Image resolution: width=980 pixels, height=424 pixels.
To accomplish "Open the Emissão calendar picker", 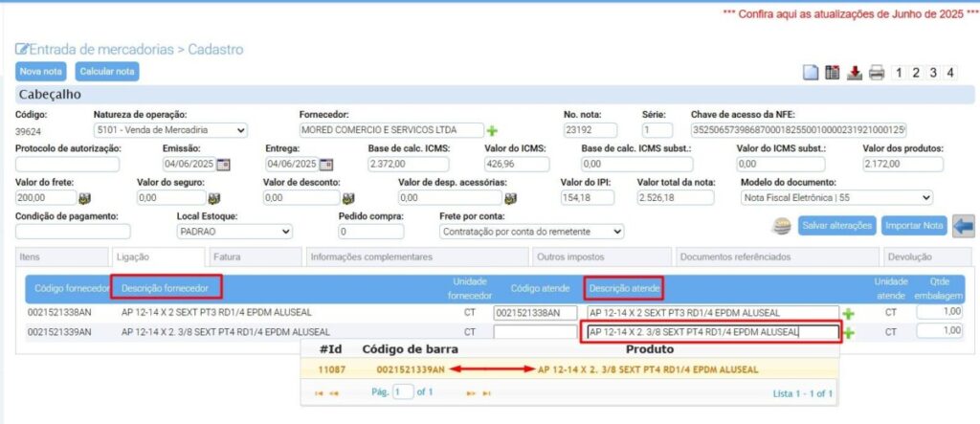I will (224, 165).
